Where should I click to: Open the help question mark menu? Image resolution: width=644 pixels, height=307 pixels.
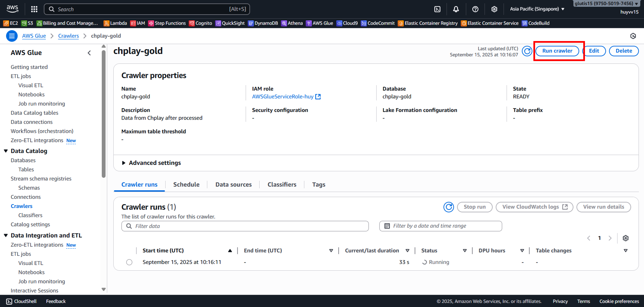click(475, 9)
